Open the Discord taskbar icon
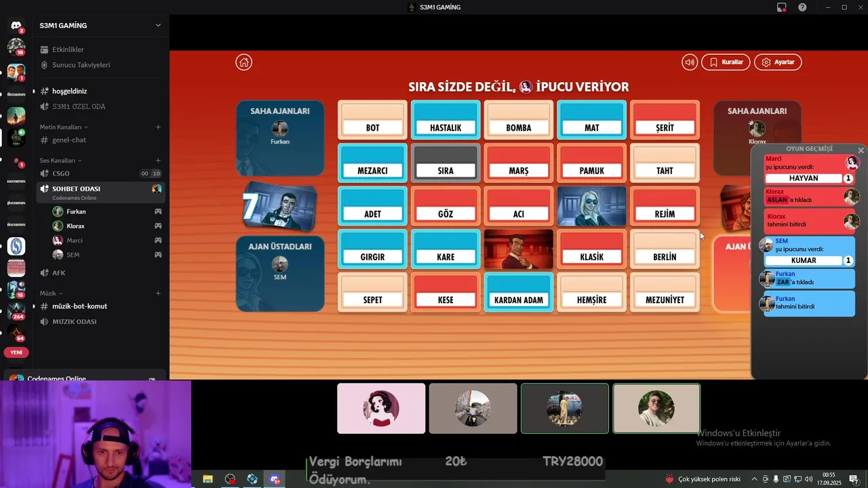Screen dimensions: 868x488 pos(275,479)
